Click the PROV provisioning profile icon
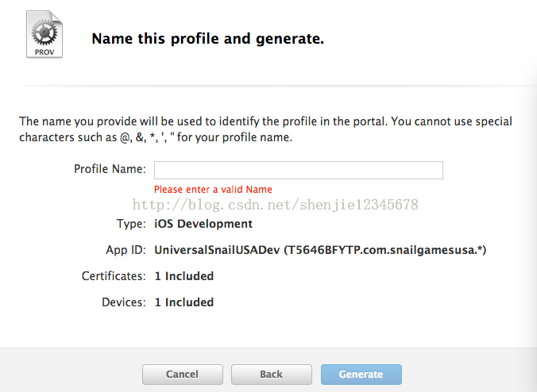This screenshot has width=537, height=392. 44,34
